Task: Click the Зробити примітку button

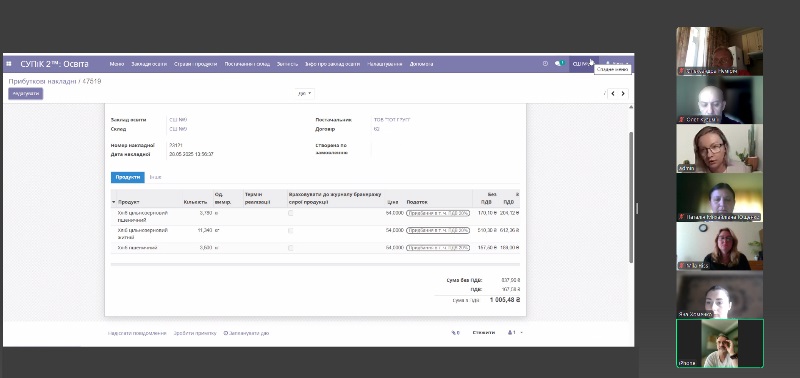Action: [195, 333]
